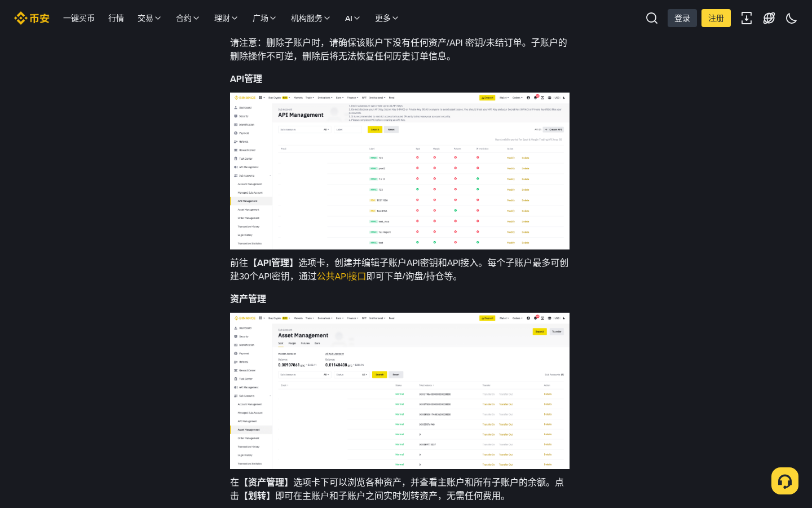The height and width of the screenshot is (508, 812).
Task: Go to 行情 markets page
Action: point(116,18)
